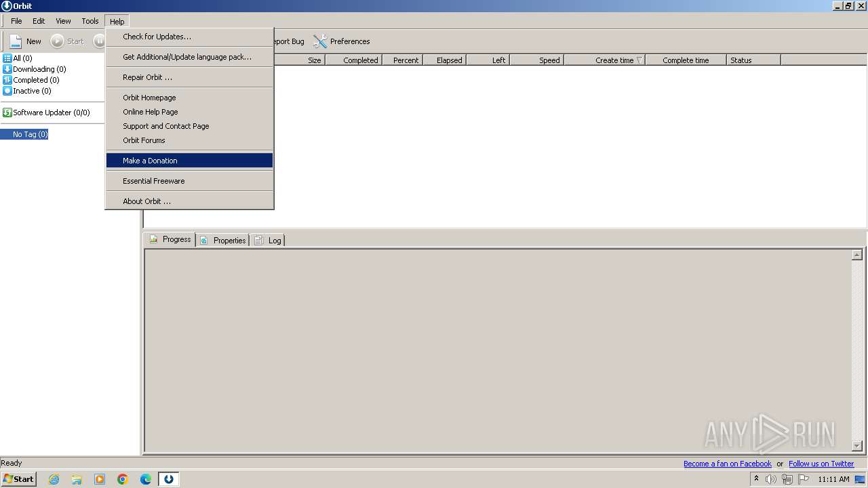Click the network tray icon
The height and width of the screenshot is (488, 868).
(787, 479)
